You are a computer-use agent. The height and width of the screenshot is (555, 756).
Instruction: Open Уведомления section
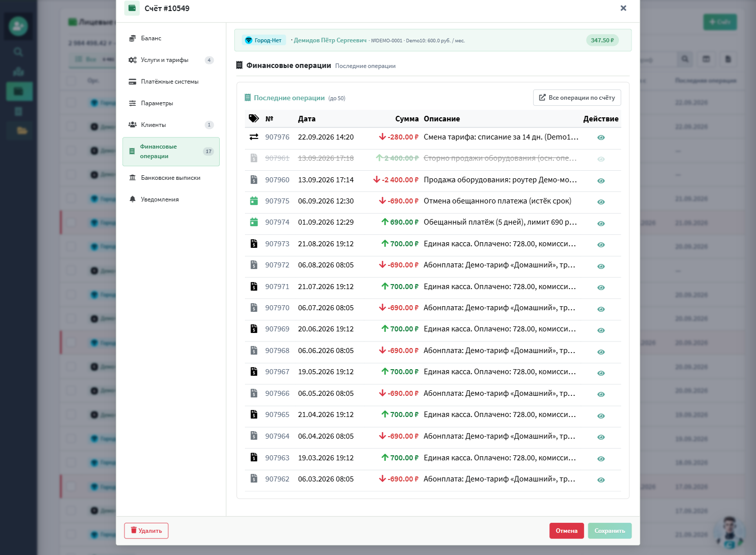[x=171, y=199]
